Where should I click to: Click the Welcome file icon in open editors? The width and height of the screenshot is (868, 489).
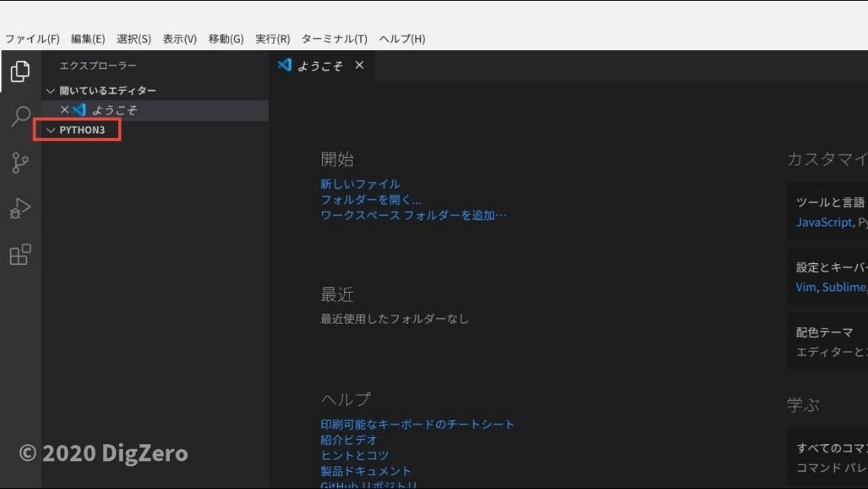tap(80, 110)
